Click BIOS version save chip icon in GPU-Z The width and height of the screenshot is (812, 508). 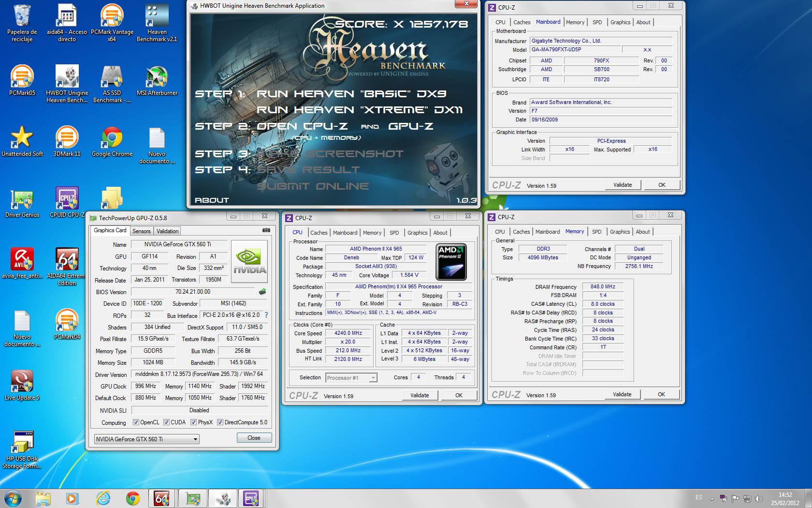click(x=262, y=292)
